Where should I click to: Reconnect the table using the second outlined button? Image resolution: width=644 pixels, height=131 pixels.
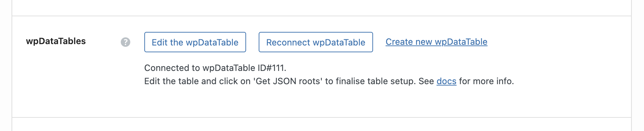(x=316, y=42)
